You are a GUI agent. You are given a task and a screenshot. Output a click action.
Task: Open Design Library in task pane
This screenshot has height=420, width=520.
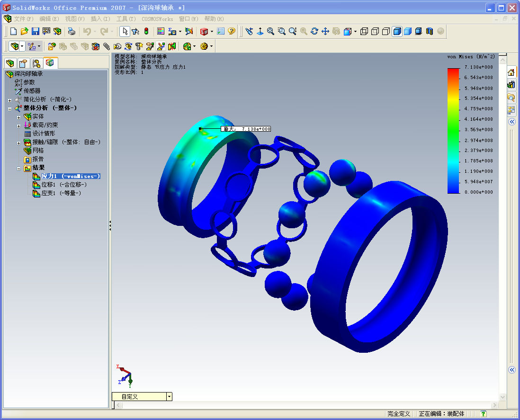point(511,85)
